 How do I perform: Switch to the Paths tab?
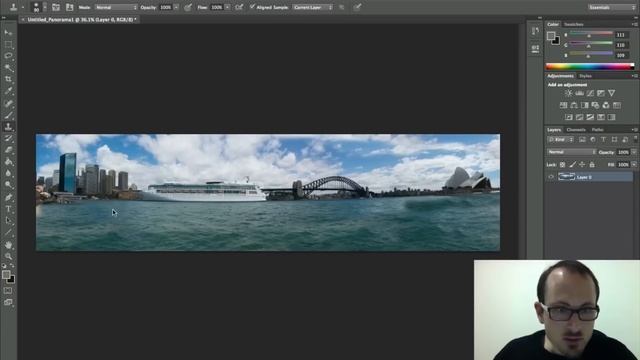pyautogui.click(x=598, y=130)
